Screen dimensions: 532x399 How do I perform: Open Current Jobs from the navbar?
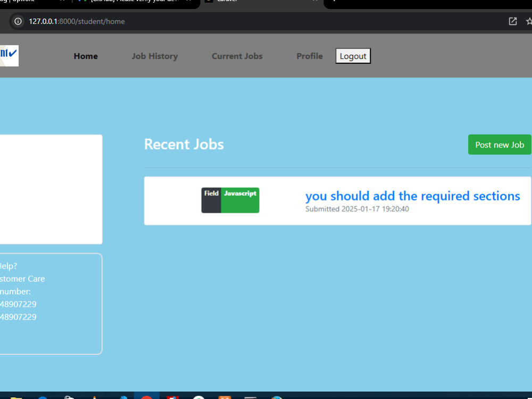tap(237, 56)
